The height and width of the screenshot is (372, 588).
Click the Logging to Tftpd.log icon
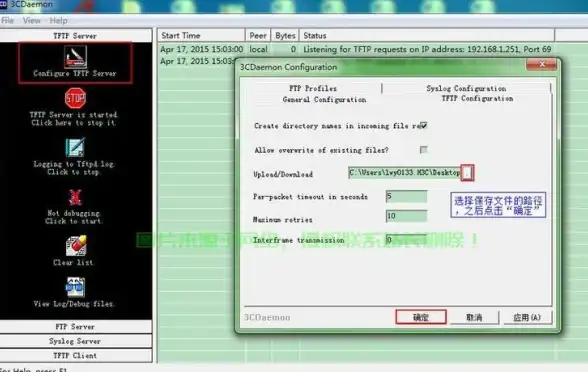pos(75,147)
